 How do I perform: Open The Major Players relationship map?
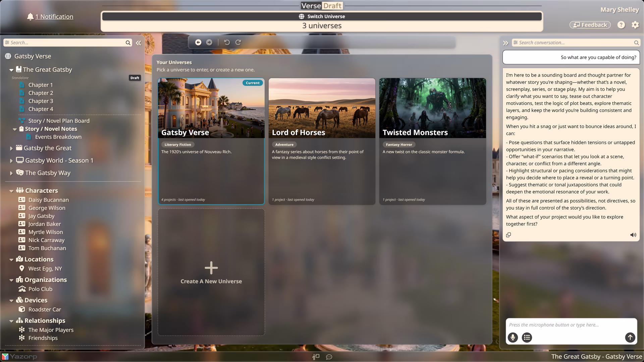pos(51,330)
